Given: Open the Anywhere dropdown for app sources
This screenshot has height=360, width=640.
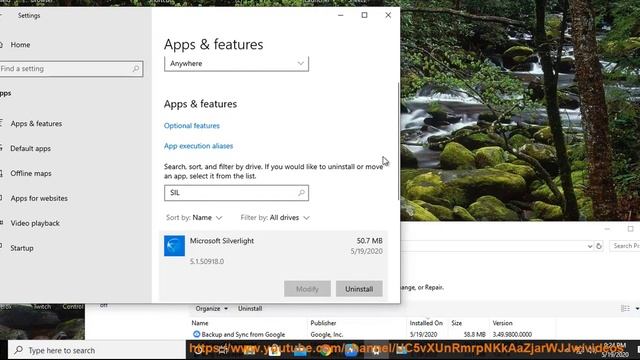Looking at the screenshot, I should pyautogui.click(x=236, y=64).
